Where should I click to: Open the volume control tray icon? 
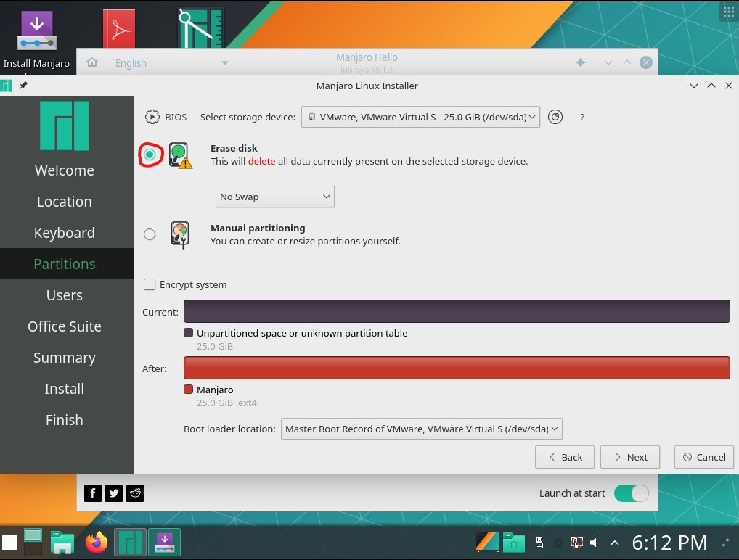click(x=595, y=543)
